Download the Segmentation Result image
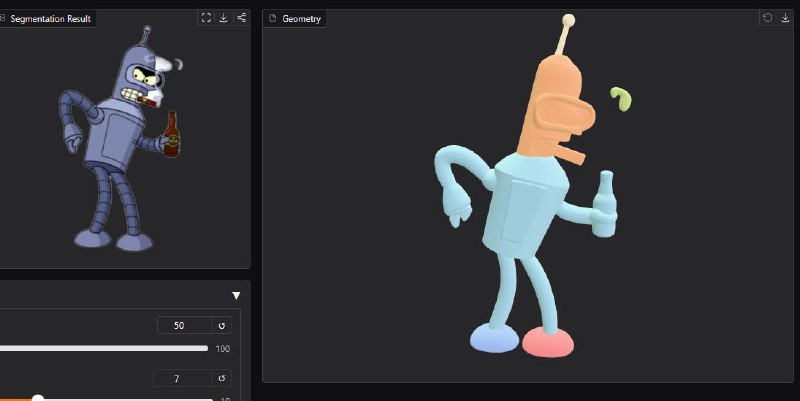 click(x=223, y=18)
